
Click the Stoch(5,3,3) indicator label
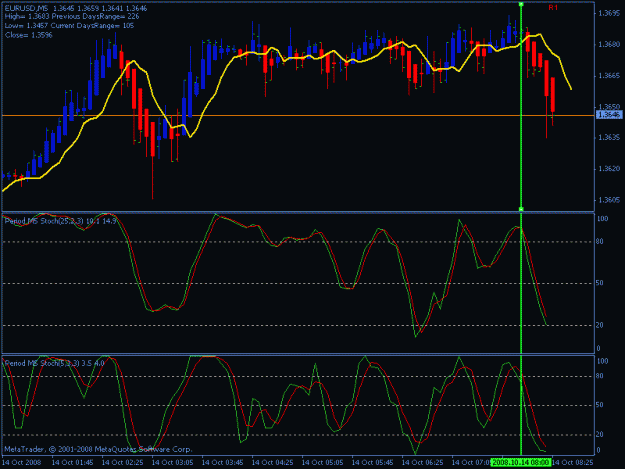(x=55, y=363)
